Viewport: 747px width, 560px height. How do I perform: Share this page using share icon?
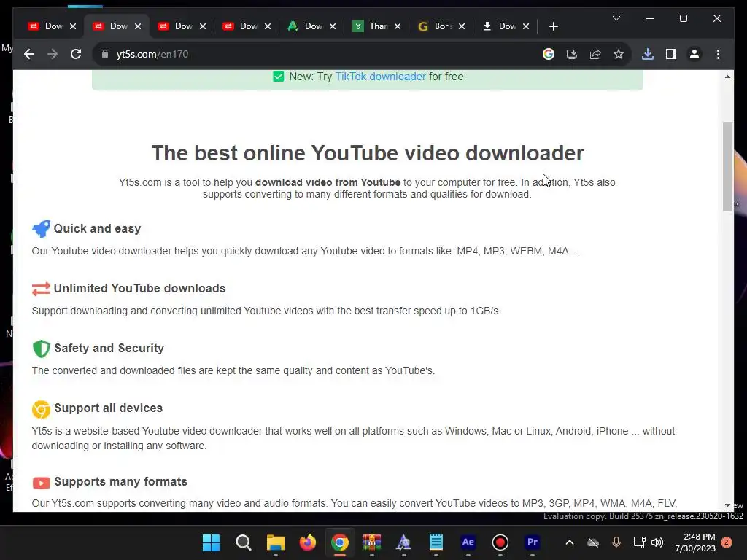click(595, 54)
